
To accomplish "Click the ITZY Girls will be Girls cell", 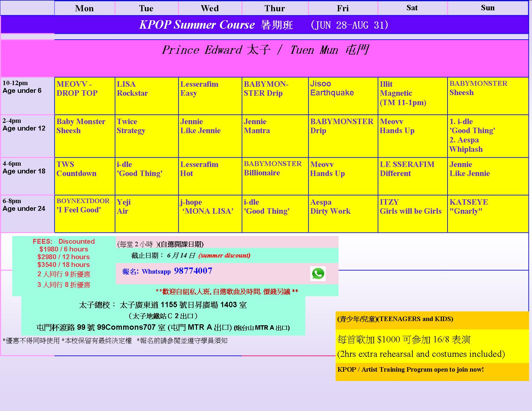I will [x=413, y=214].
